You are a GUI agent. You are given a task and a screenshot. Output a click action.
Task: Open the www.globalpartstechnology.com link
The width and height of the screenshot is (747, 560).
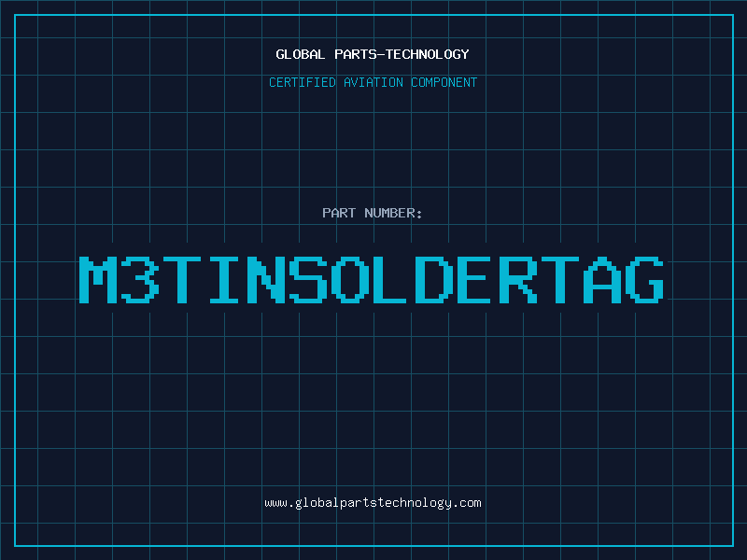(x=373, y=503)
